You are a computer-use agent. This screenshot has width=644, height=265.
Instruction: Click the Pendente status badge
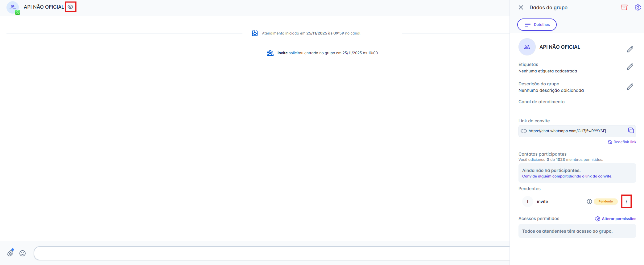[605, 202]
